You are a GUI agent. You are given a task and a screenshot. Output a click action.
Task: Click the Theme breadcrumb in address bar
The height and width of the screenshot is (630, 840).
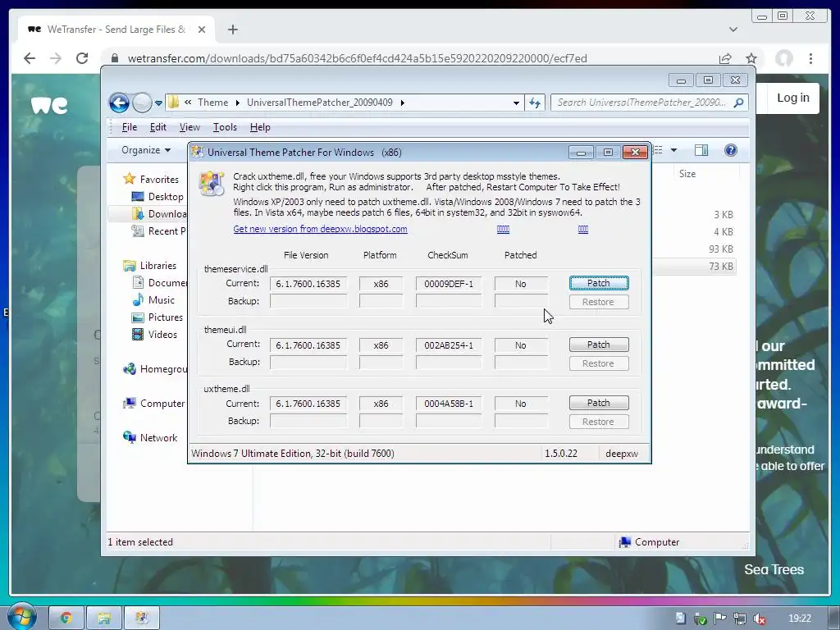tap(212, 103)
